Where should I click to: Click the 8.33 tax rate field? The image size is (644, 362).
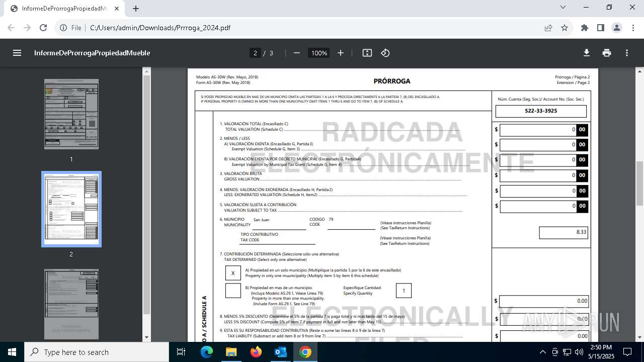click(x=563, y=232)
